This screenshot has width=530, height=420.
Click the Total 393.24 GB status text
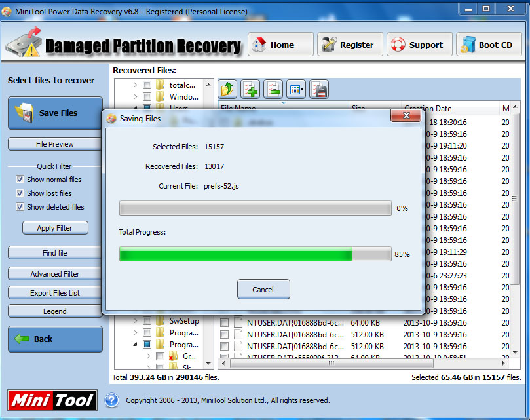[166, 377]
